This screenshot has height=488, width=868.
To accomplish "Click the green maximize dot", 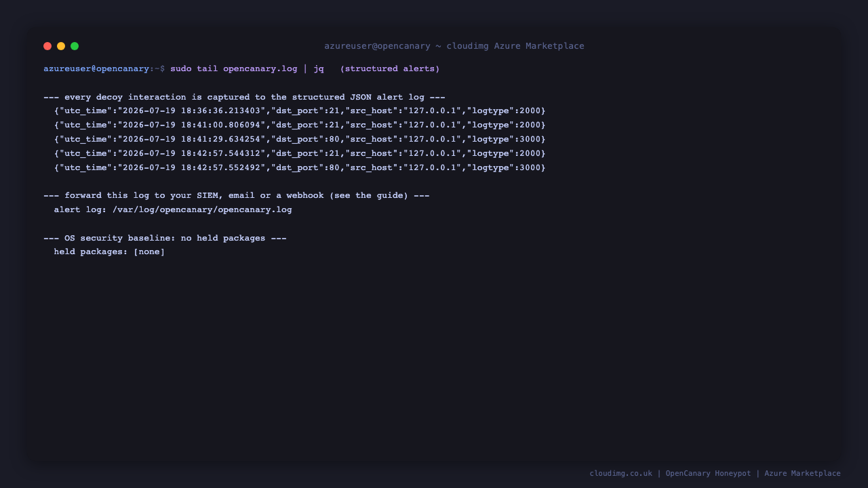I will 75,46.
